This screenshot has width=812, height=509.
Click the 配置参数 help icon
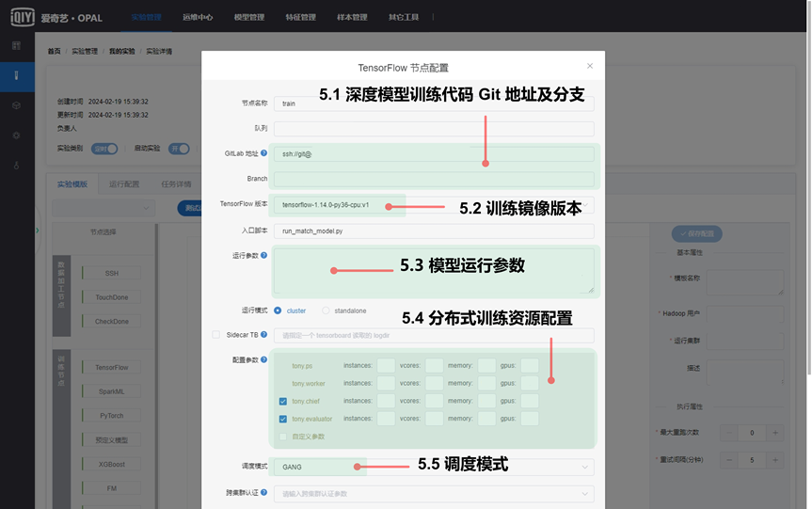point(263,359)
